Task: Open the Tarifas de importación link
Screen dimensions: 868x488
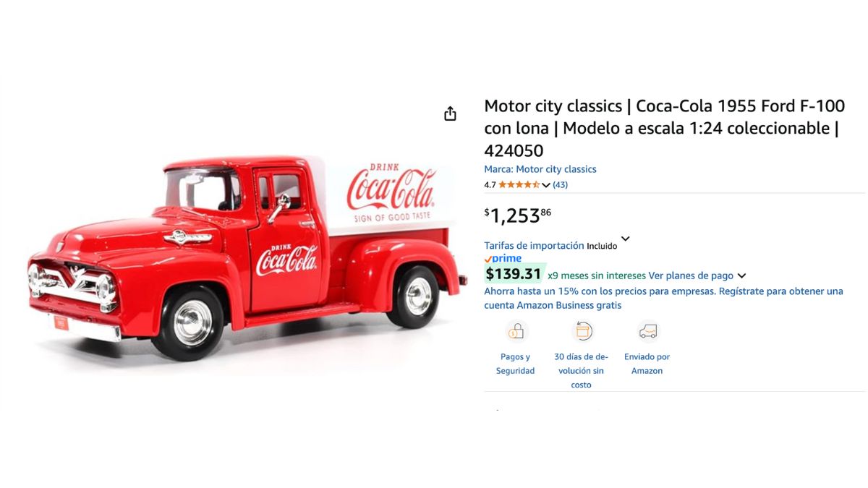Action: pos(534,245)
